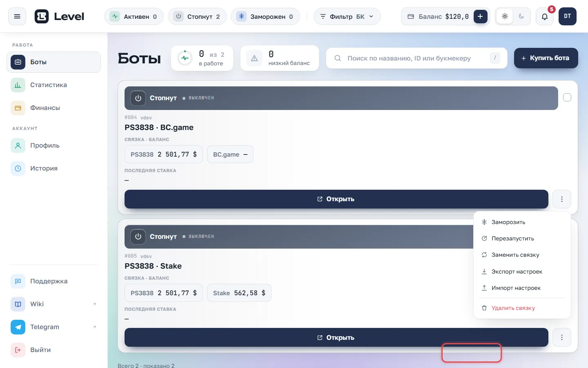
Task: Go to Боты in sidebar
Action: [x=53, y=62]
